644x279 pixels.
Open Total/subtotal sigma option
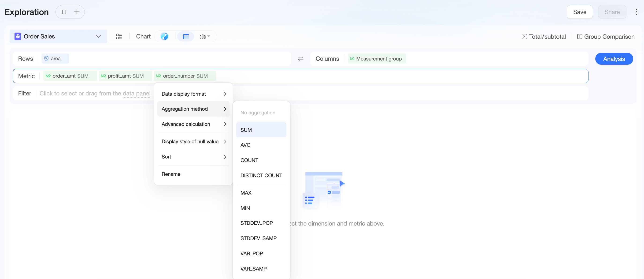[544, 37]
